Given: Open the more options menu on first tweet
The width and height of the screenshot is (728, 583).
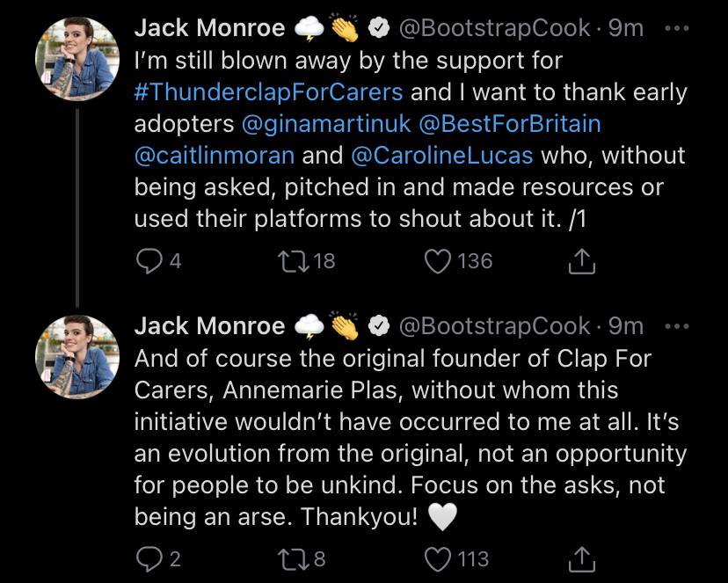Looking at the screenshot, I should click(x=677, y=28).
